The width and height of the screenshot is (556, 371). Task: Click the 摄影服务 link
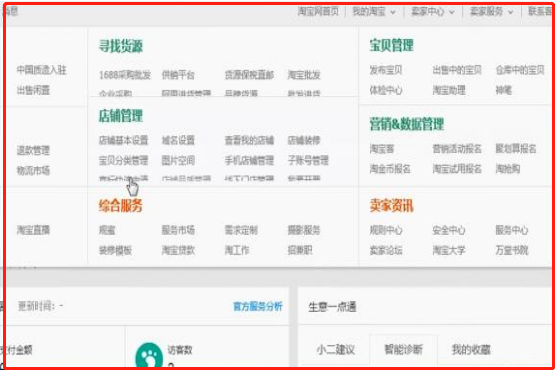click(304, 230)
